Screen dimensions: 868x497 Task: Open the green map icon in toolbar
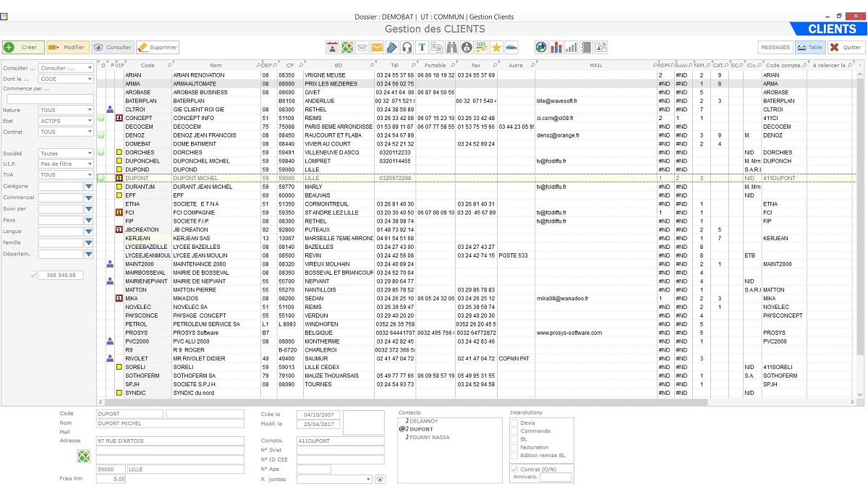tap(347, 47)
